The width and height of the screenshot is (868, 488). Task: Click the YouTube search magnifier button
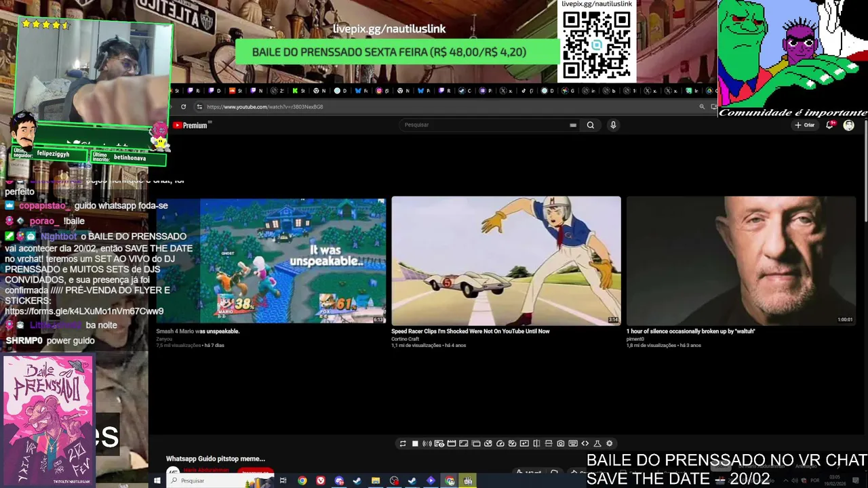[591, 125]
